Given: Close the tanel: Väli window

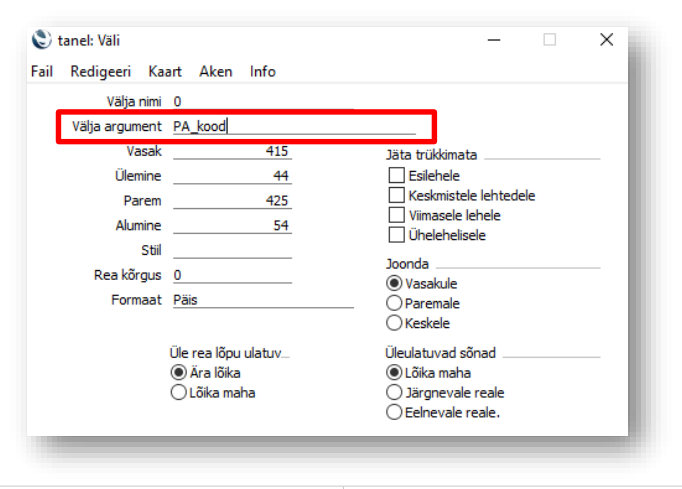Looking at the screenshot, I should (x=606, y=40).
